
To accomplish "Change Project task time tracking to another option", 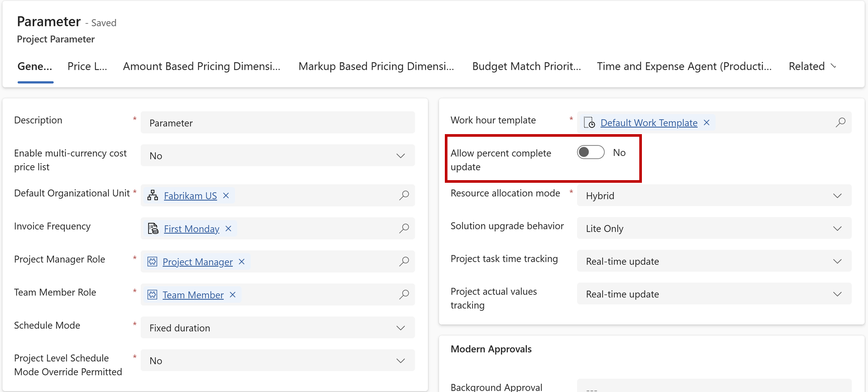I will point(838,261).
